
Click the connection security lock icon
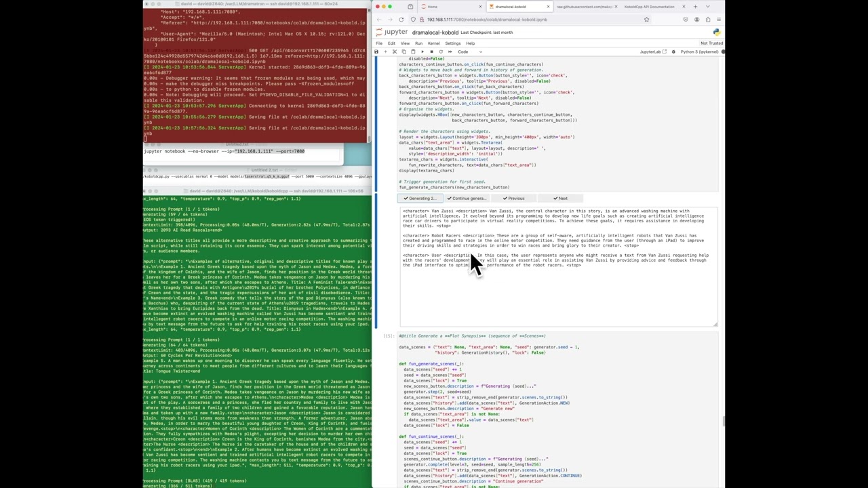(x=421, y=20)
